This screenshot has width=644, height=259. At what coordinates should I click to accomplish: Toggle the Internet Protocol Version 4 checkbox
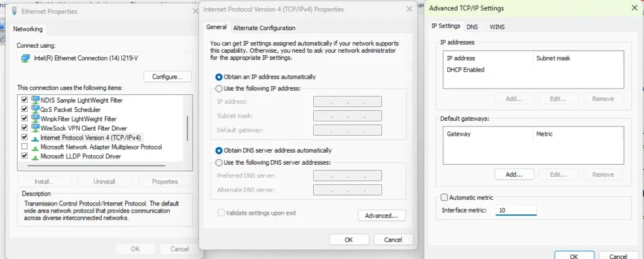click(x=25, y=137)
